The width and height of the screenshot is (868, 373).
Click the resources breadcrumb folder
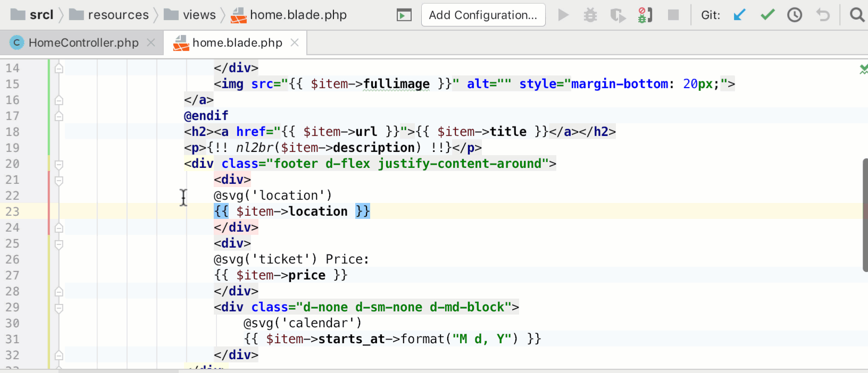(x=109, y=15)
